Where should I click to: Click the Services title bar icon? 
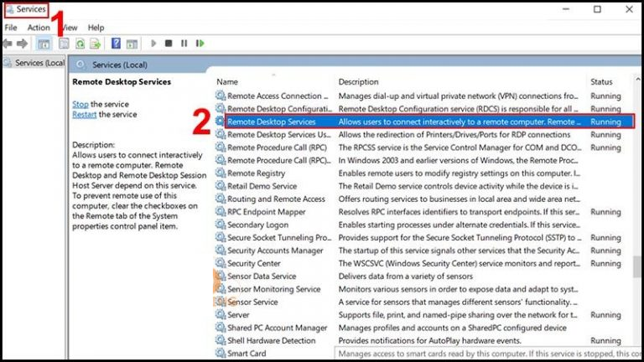pyautogui.click(x=10, y=9)
